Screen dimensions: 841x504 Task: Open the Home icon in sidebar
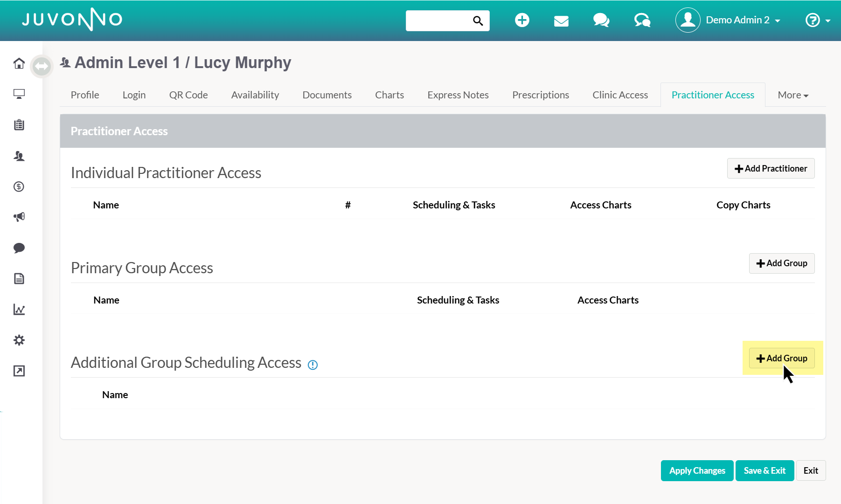(x=19, y=63)
